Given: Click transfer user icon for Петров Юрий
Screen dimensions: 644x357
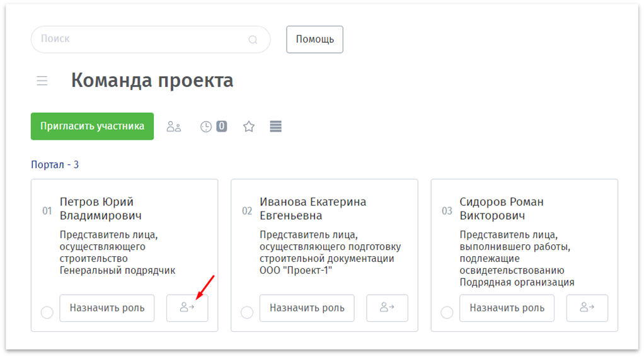Looking at the screenshot, I should 187,308.
